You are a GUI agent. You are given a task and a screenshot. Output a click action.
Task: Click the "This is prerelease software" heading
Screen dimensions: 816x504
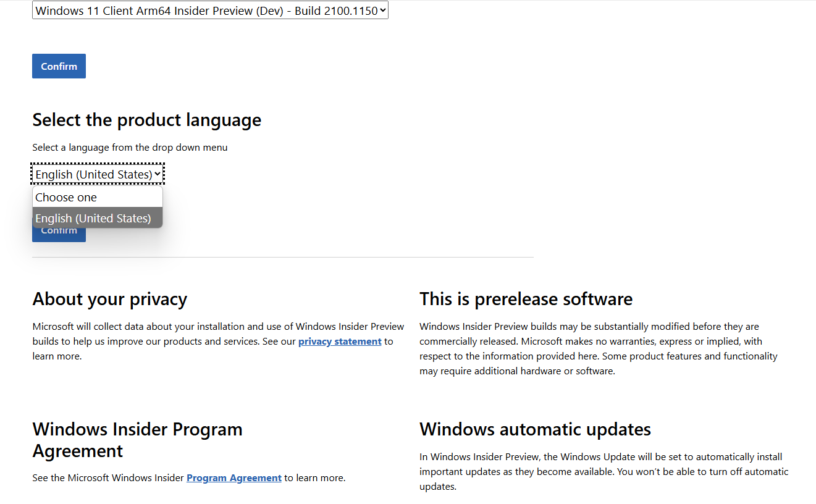(526, 299)
